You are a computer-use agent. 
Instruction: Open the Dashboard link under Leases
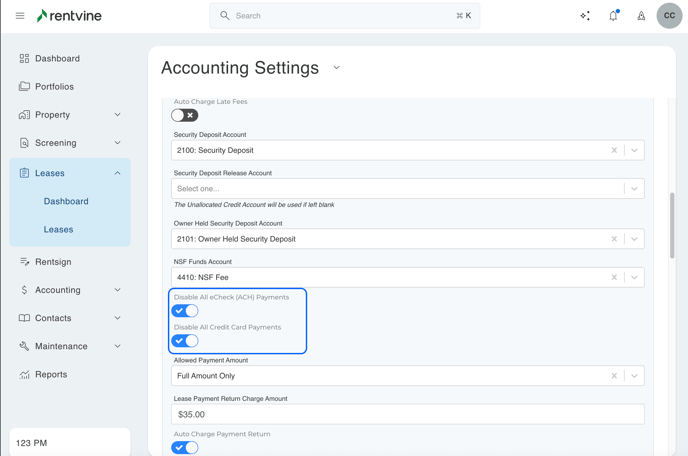66,202
